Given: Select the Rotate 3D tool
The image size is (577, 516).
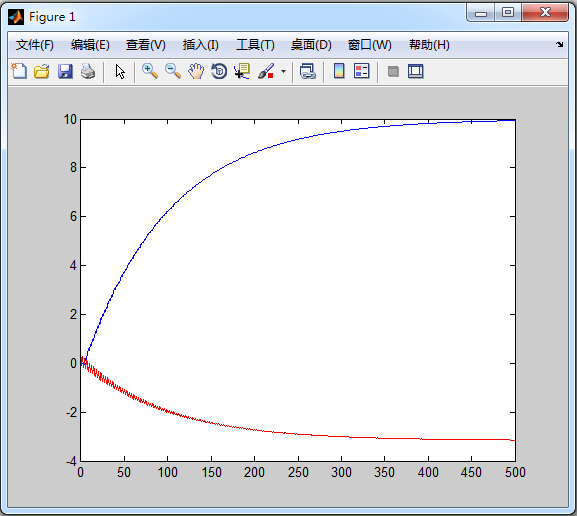Looking at the screenshot, I should pos(219,71).
